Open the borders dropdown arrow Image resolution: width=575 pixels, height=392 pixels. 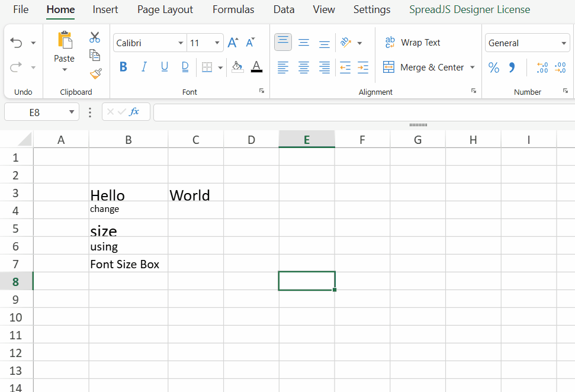point(220,68)
